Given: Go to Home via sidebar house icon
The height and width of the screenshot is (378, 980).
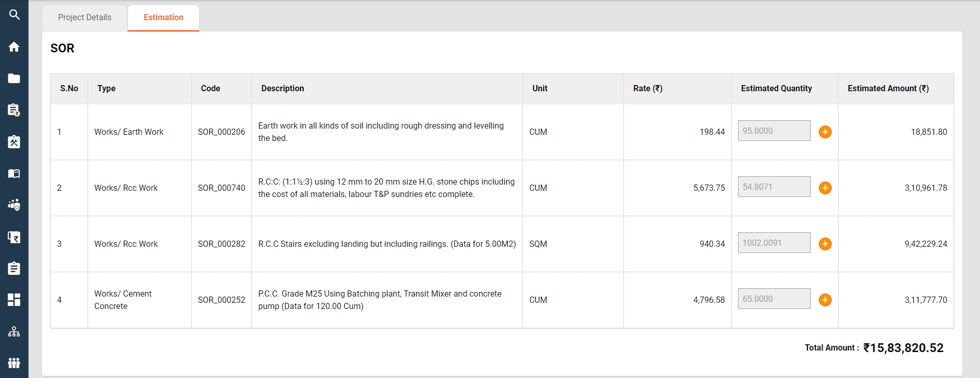Looking at the screenshot, I should click(14, 47).
